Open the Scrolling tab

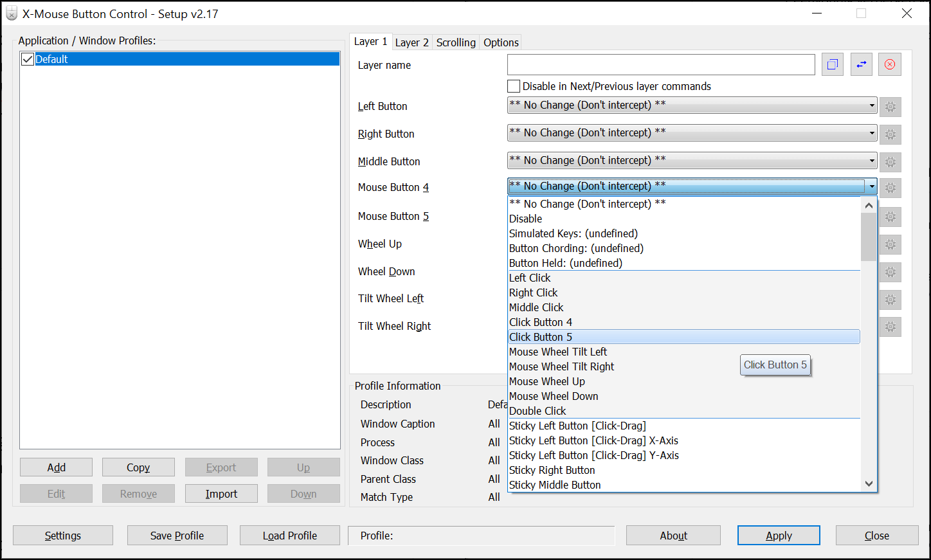pos(456,42)
